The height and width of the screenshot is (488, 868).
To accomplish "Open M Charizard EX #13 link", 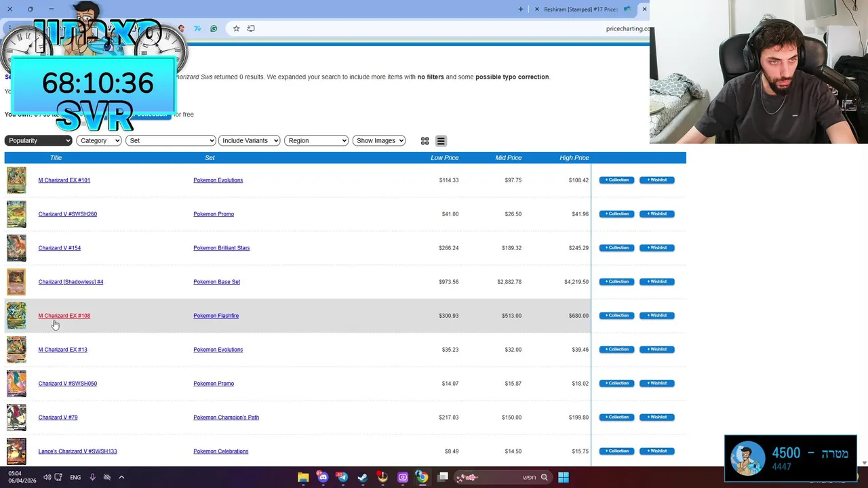I will pos(63,350).
